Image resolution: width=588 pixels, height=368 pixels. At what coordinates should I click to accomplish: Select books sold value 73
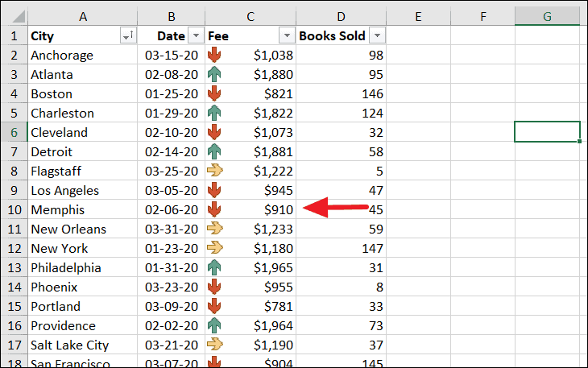tap(341, 325)
